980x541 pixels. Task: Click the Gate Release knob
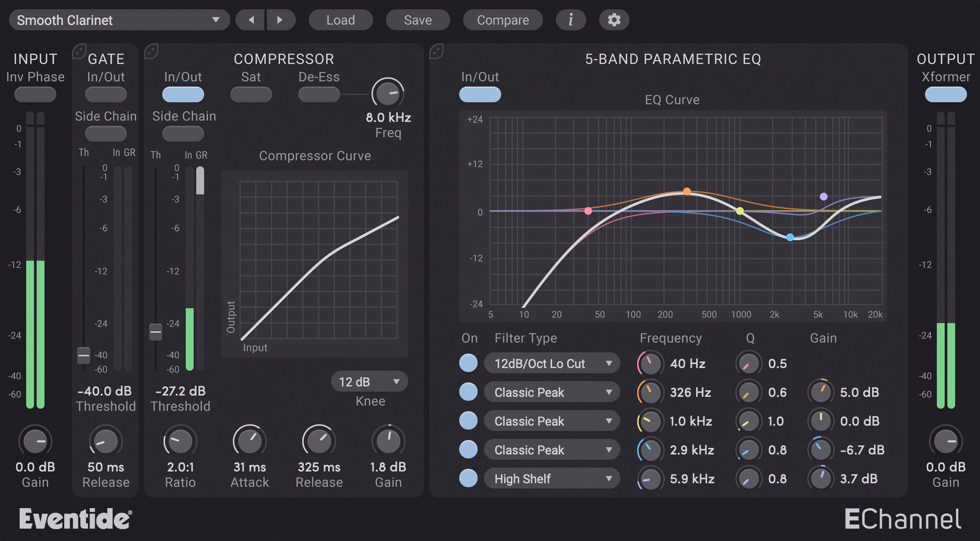[x=106, y=441]
